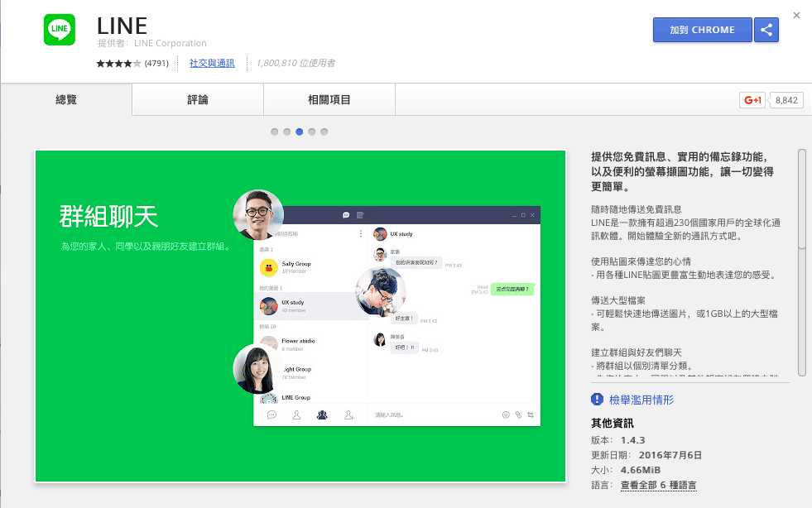Click the memo note icon in screenshot header
Screen dimensions: 812x508
(x=360, y=215)
